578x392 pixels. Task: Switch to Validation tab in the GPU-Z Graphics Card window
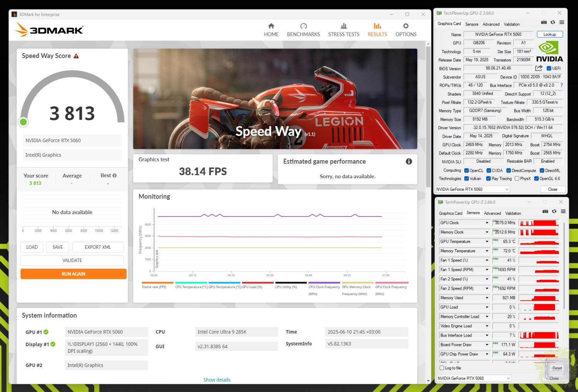pyautogui.click(x=512, y=24)
